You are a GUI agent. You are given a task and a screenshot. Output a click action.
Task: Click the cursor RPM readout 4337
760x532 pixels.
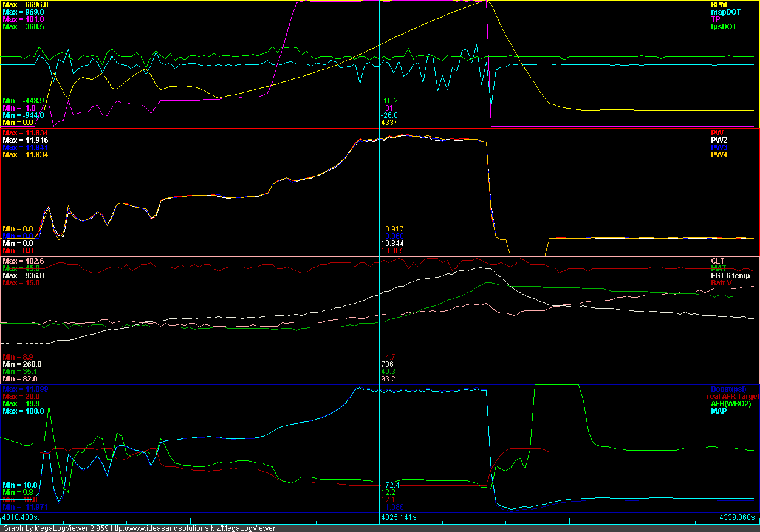[x=389, y=123]
